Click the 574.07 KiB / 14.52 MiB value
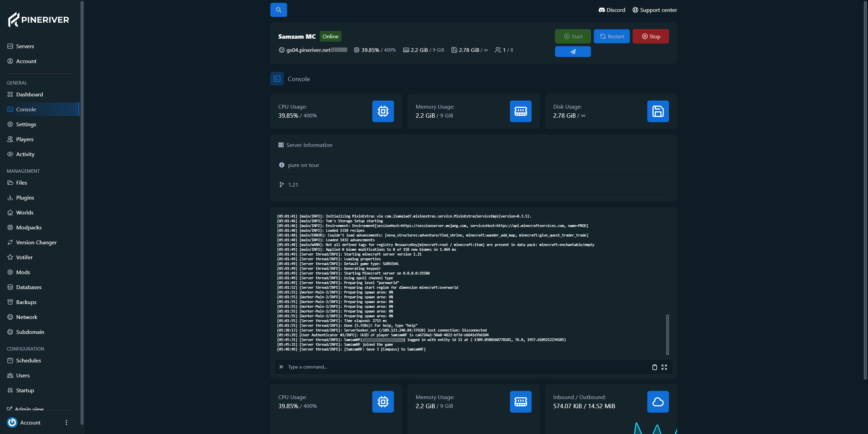868x434 pixels. coord(584,406)
